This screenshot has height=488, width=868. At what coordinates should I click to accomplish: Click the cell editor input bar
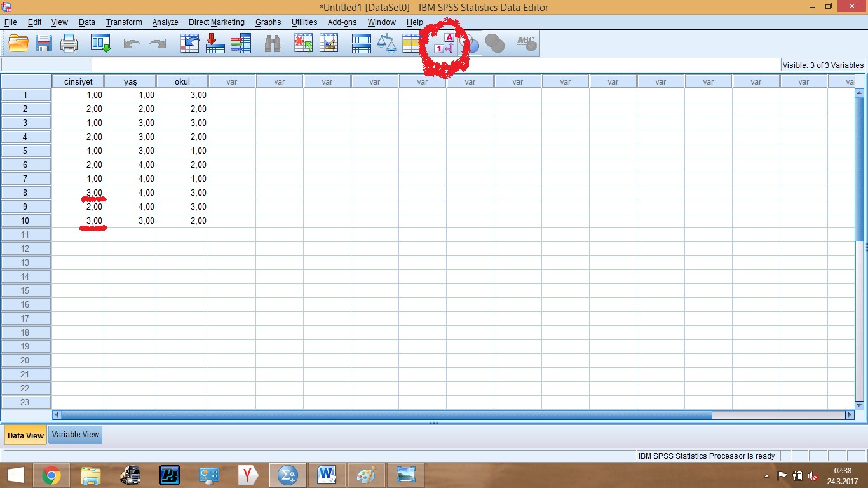point(435,65)
